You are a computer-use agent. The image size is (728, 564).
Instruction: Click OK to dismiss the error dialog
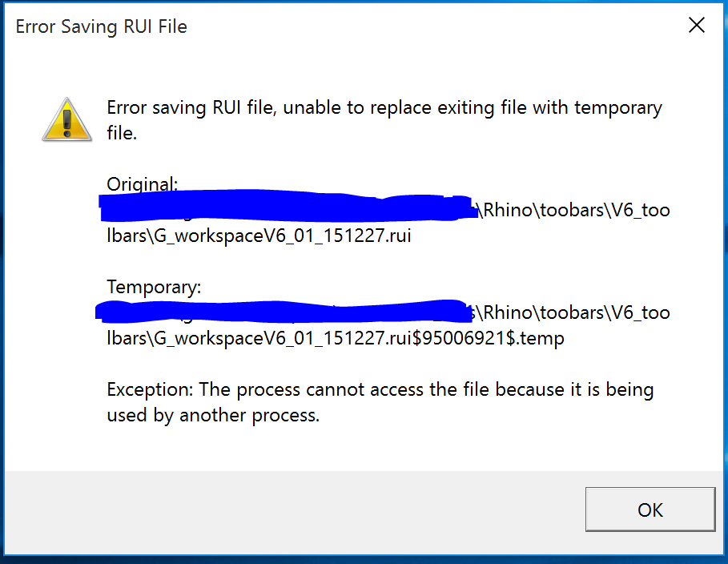pos(650,510)
